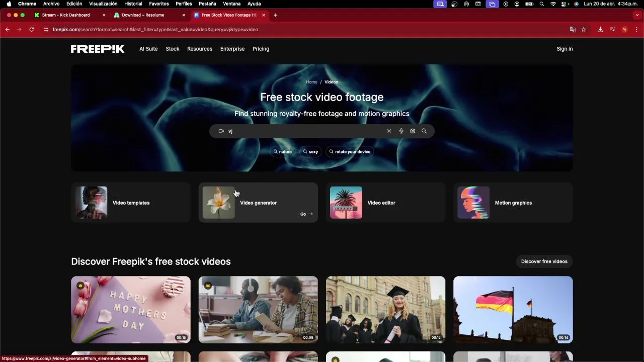Screen dimensions: 644x362
Task: Open the Video editor card
Action: pos(386,203)
